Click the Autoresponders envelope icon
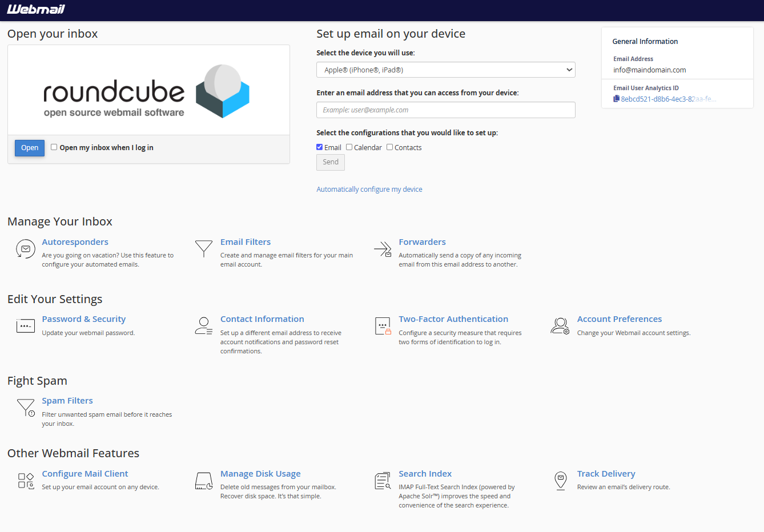 [x=26, y=249]
